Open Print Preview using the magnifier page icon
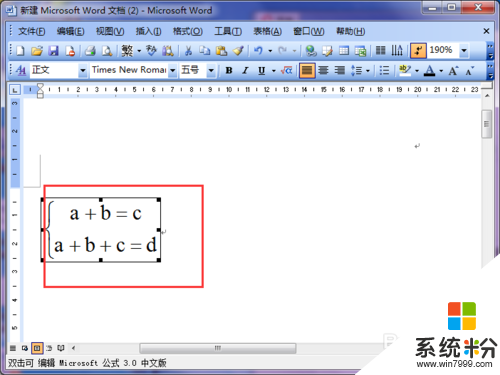Screen dimensions: 500x375 pos(107,51)
